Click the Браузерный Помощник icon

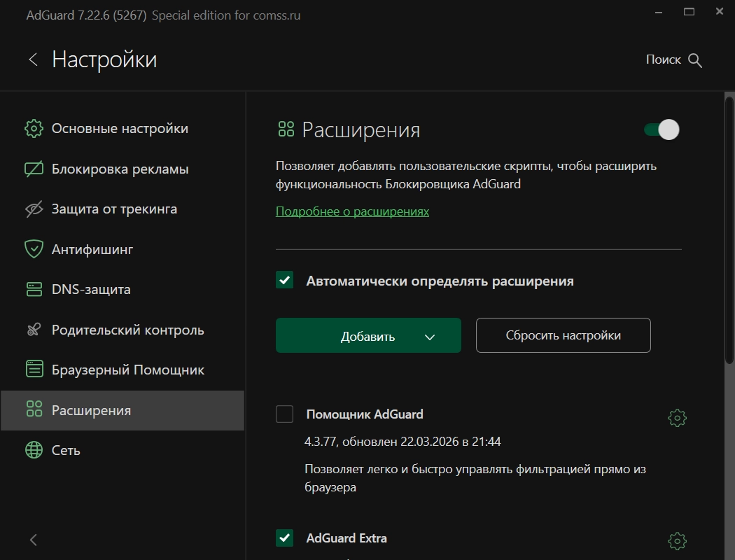coord(34,370)
